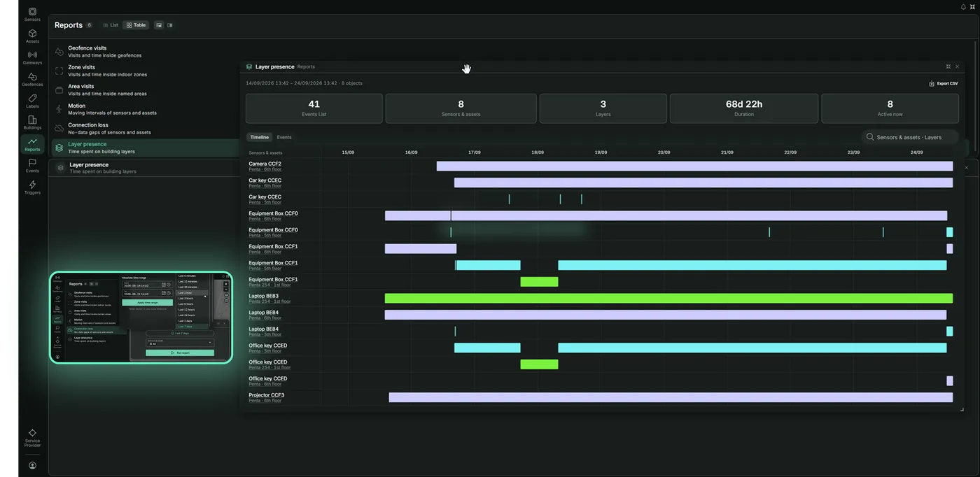The image size is (980, 477).
Task: Expand the Layer presence panel to fullscreen
Action: [948, 66]
